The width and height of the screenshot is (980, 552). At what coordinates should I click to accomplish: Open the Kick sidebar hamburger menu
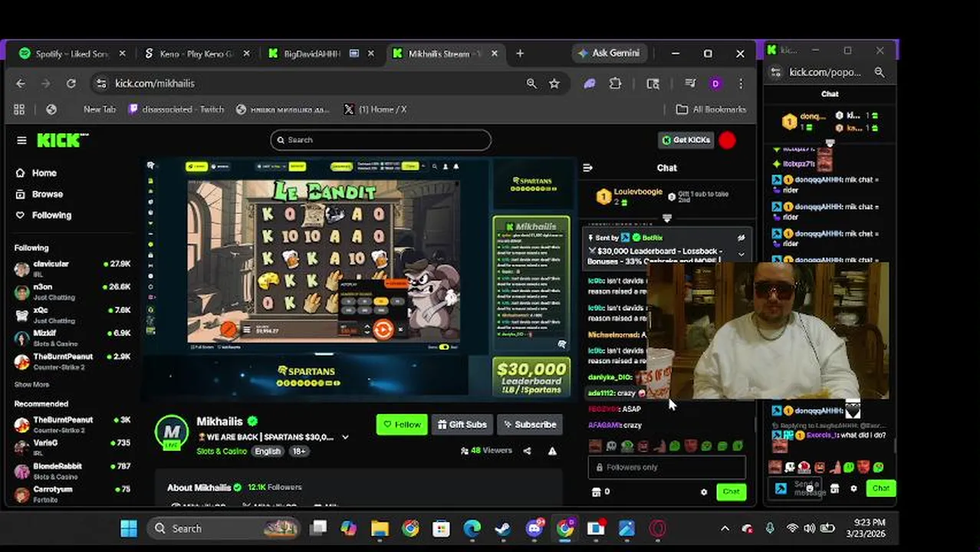click(x=21, y=140)
